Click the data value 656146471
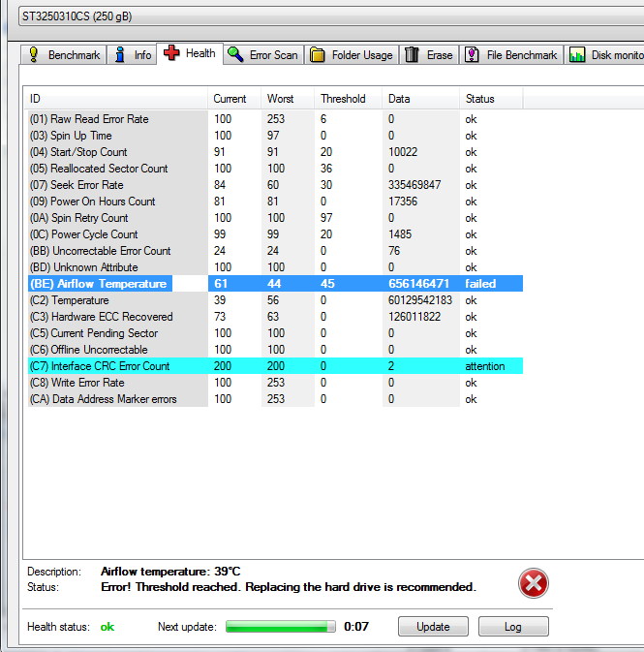The height and width of the screenshot is (652, 644). [418, 284]
